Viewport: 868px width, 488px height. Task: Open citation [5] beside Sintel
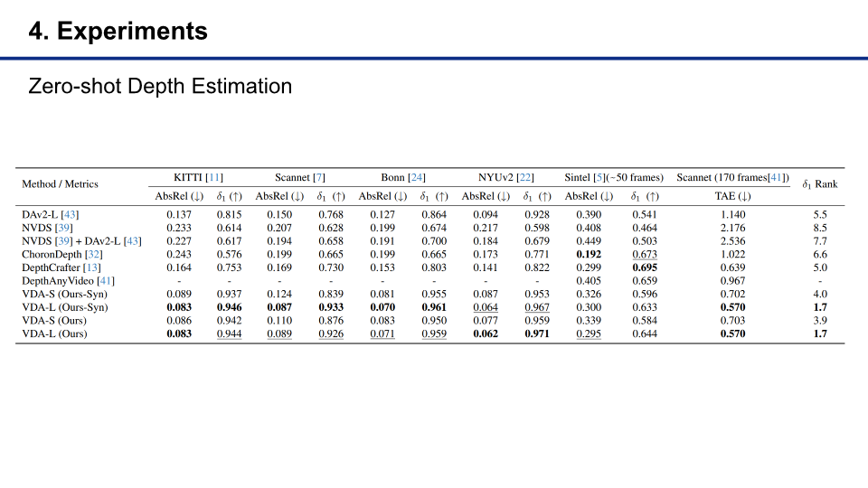[599, 177]
